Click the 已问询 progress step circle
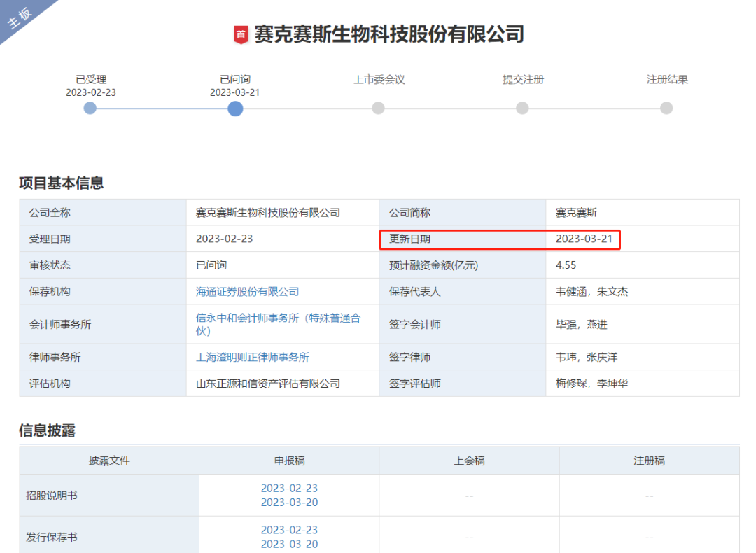Image resolution: width=756 pixels, height=553 pixels. pyautogui.click(x=235, y=108)
